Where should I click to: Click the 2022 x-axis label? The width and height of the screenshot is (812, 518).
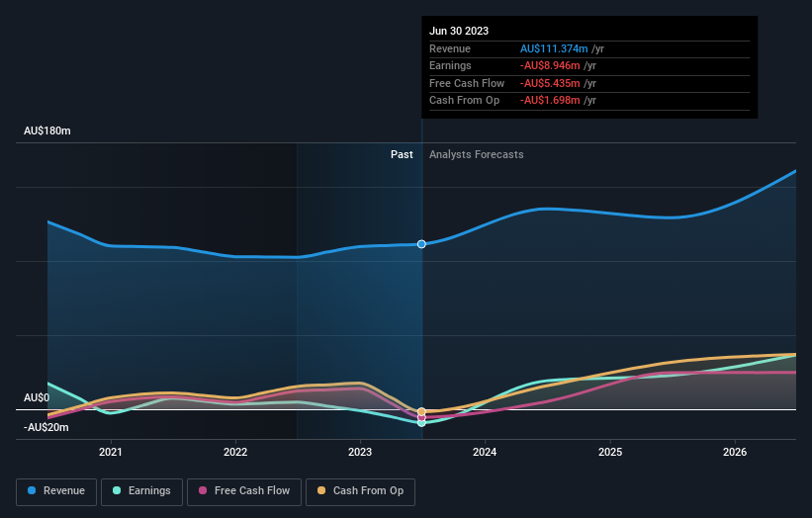click(235, 452)
